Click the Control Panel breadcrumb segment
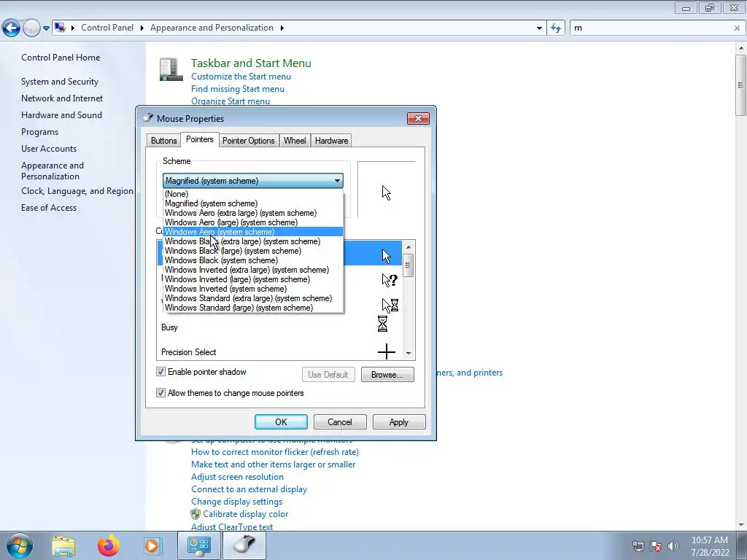747x560 pixels. 107,28
